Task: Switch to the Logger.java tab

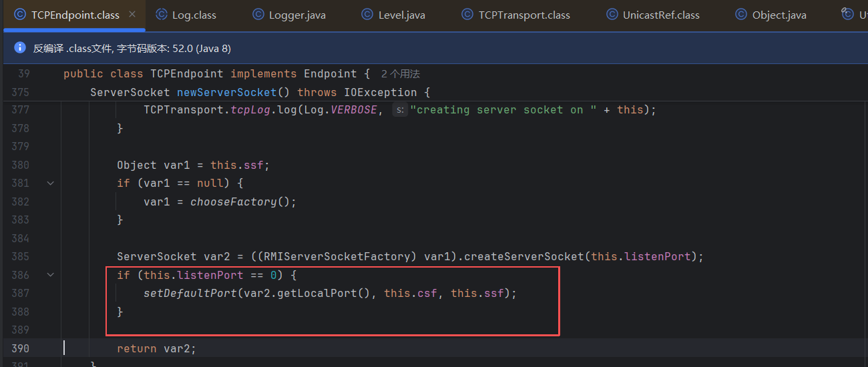Action: [x=296, y=15]
